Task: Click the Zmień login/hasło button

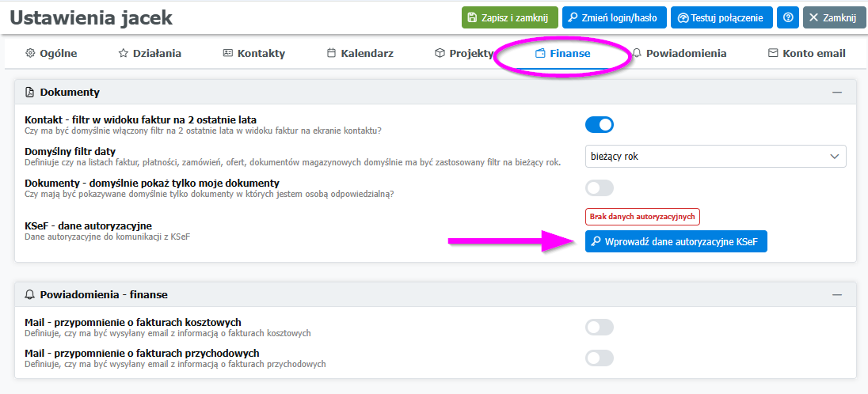Action: (x=615, y=17)
